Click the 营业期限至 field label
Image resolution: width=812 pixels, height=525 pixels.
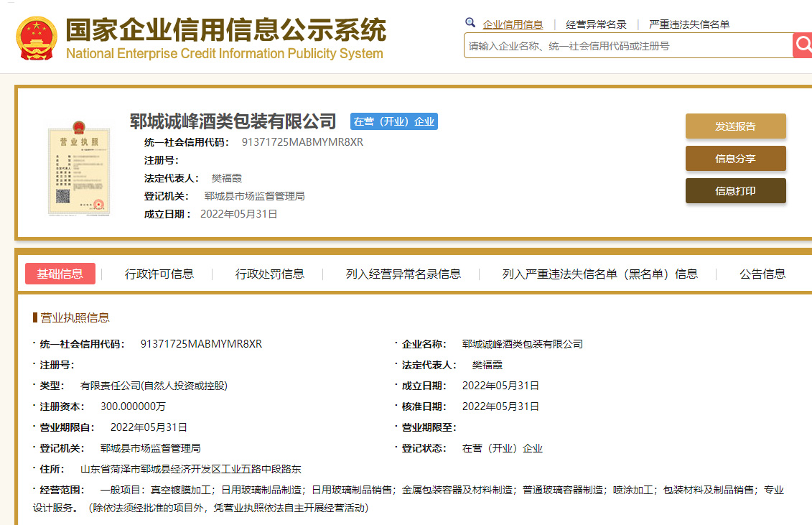(429, 427)
